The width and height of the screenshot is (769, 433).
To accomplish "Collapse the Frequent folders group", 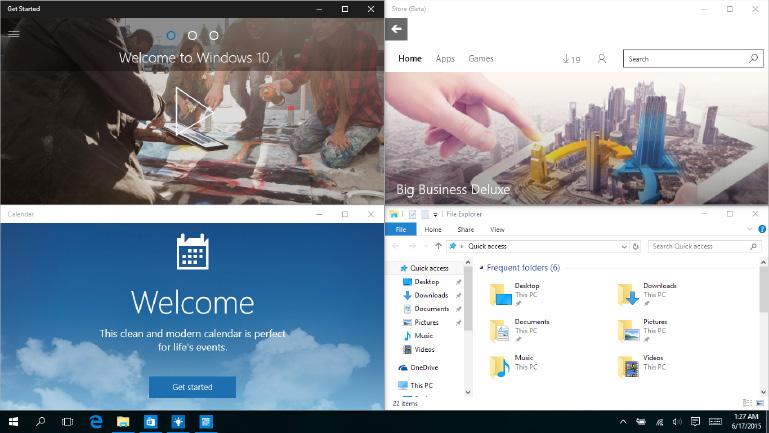I will coord(481,268).
